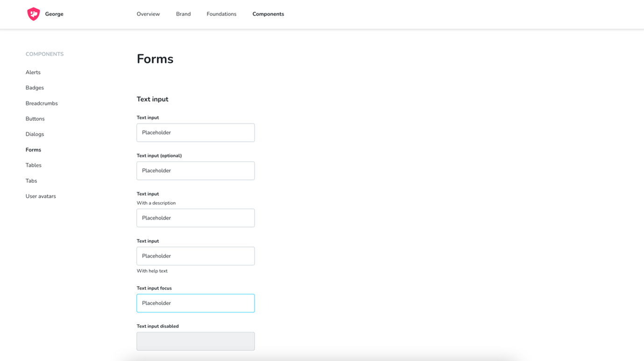Click the George brand name
Screen dimensions: 644x361
(x=54, y=14)
